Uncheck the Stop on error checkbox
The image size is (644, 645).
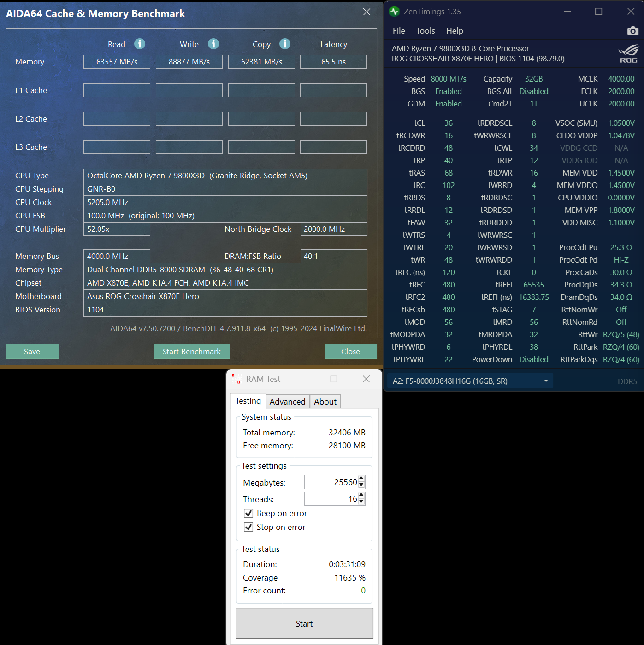coord(248,527)
